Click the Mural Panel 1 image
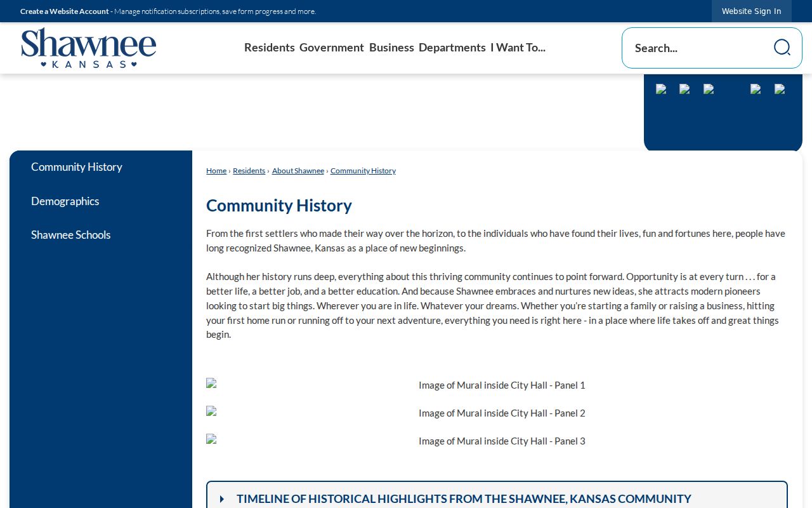Image resolution: width=812 pixels, height=508 pixels. tap(497, 385)
